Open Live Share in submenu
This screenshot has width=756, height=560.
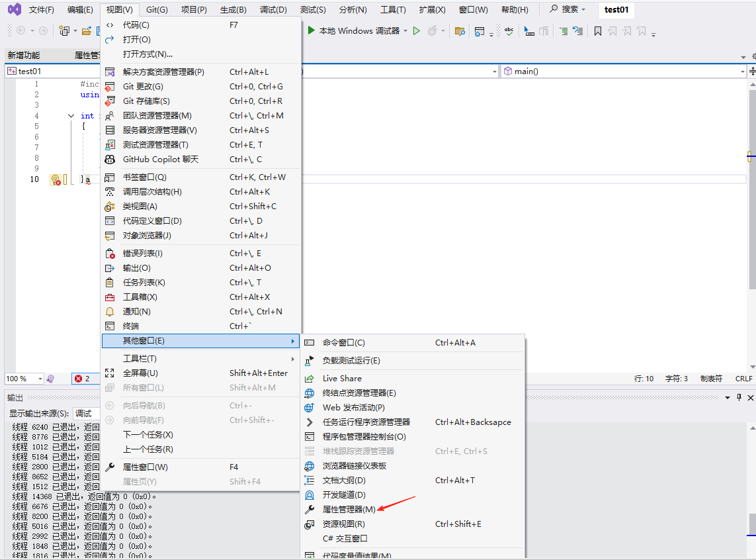(413, 379)
